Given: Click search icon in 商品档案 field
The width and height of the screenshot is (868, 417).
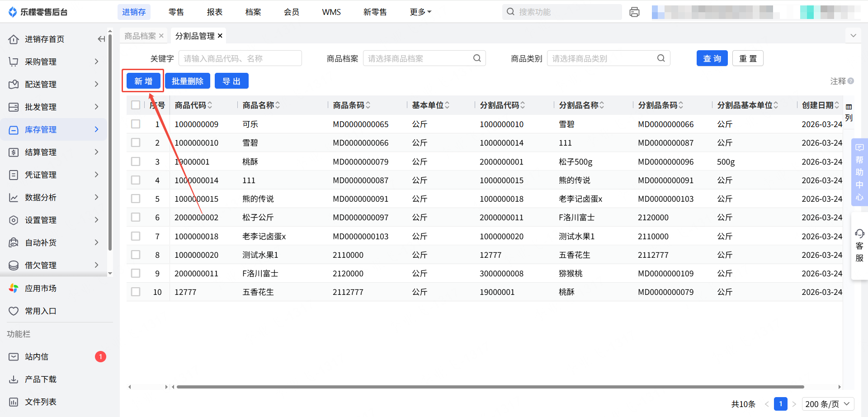Looking at the screenshot, I should pos(477,58).
